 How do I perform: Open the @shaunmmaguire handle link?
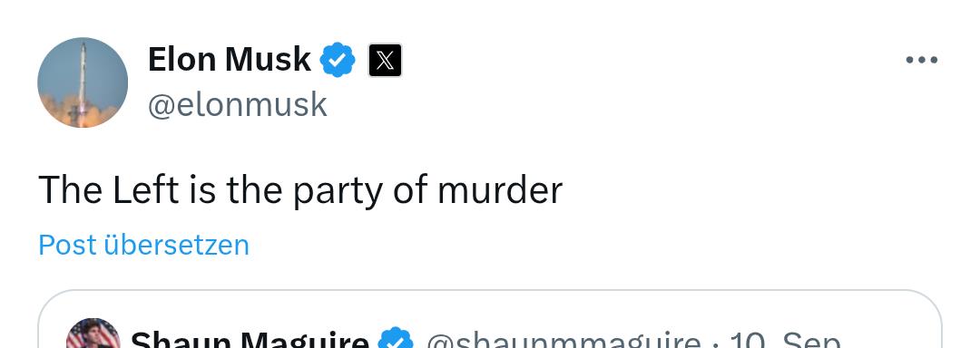coord(563,340)
